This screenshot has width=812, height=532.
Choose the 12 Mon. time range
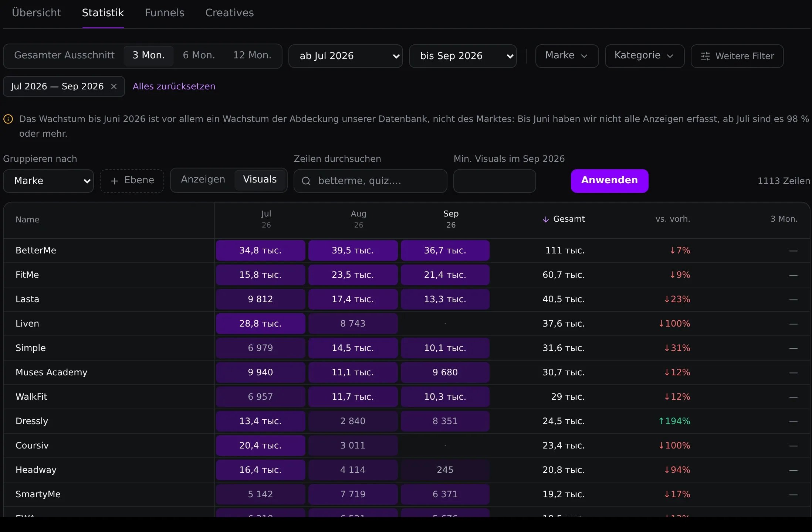point(252,55)
